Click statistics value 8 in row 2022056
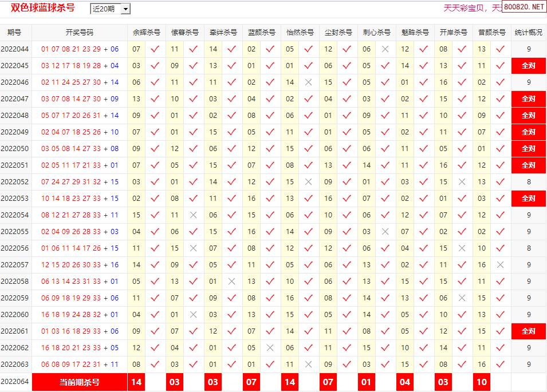 [529, 248]
